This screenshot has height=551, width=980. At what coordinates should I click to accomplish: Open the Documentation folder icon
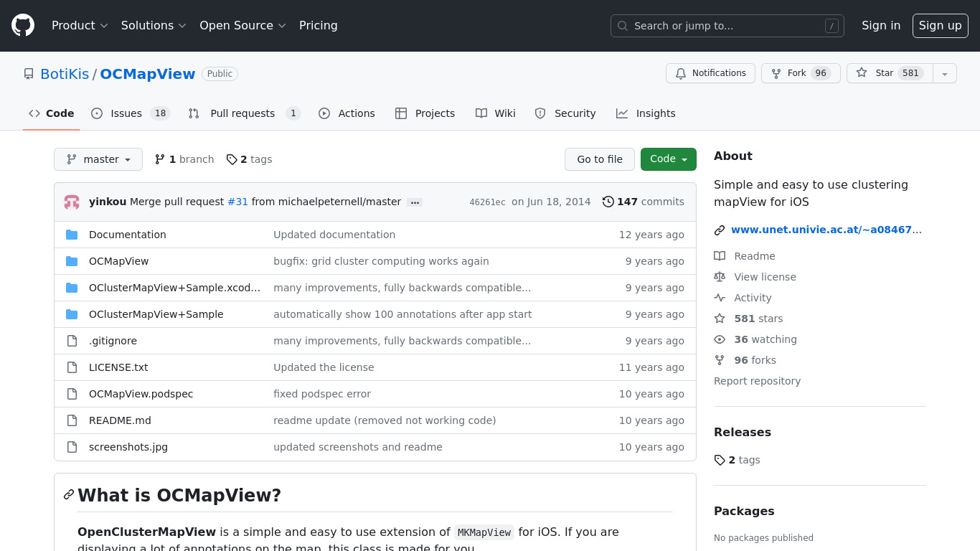tap(72, 235)
